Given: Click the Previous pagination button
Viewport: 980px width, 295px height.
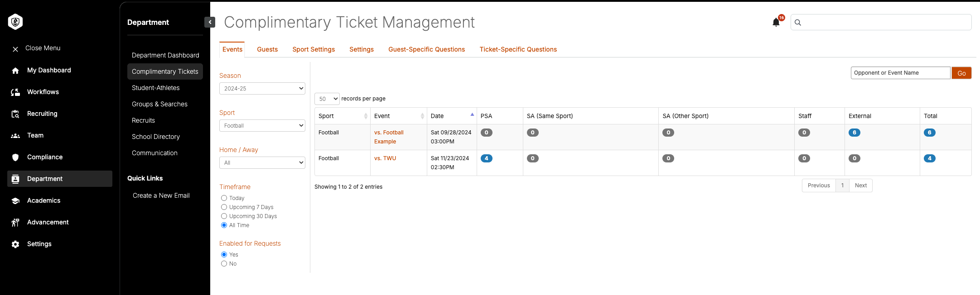Looking at the screenshot, I should (819, 186).
